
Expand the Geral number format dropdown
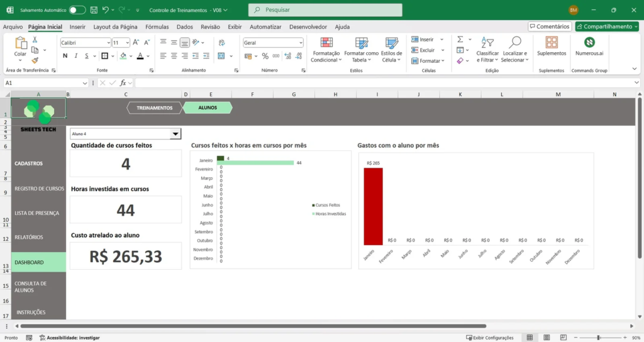pyautogui.click(x=300, y=43)
